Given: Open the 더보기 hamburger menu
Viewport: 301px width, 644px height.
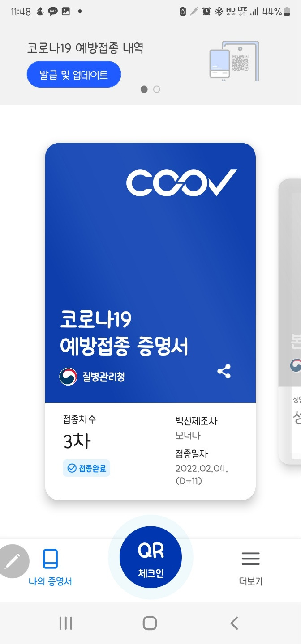Looking at the screenshot, I should point(251,568).
